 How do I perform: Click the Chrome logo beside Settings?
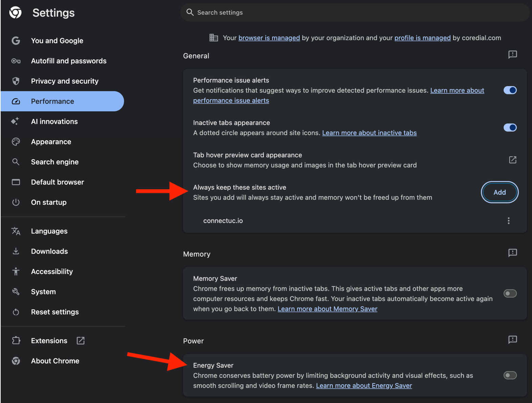[x=16, y=13]
